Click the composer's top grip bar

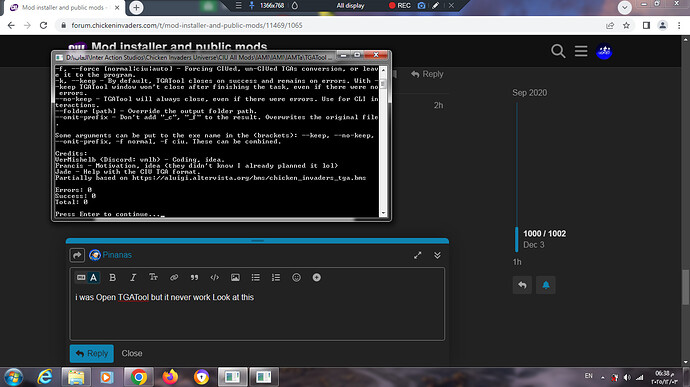pos(257,241)
